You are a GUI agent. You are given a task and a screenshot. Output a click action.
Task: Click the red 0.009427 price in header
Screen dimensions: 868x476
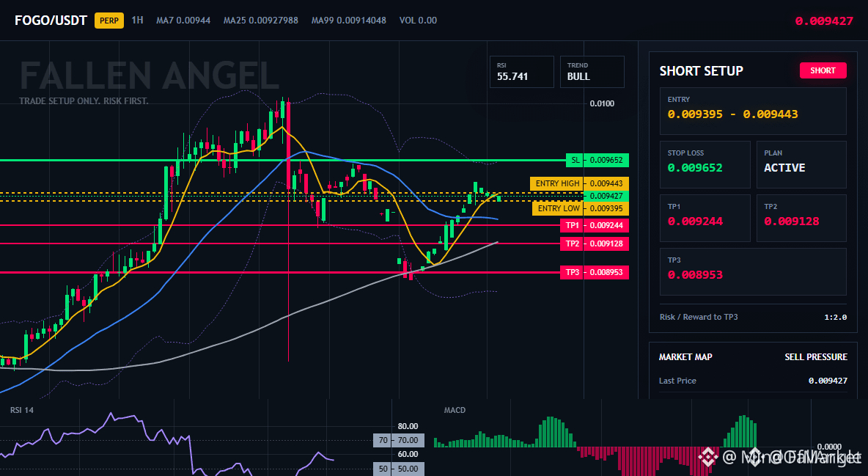tap(824, 21)
